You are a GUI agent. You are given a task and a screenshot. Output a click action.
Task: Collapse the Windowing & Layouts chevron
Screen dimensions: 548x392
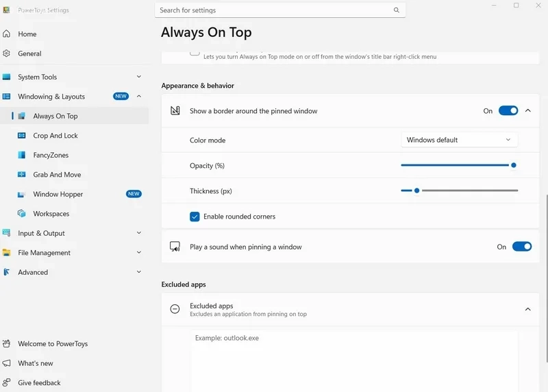tap(139, 96)
